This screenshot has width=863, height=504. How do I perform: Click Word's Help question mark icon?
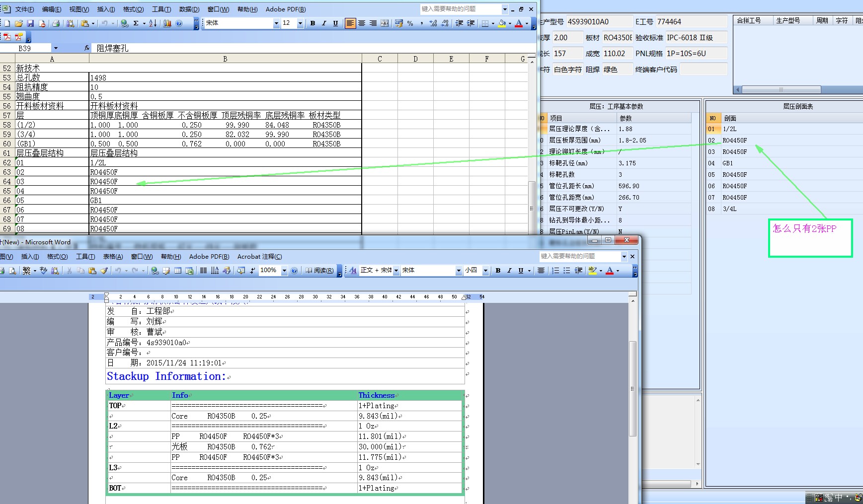pos(294,271)
